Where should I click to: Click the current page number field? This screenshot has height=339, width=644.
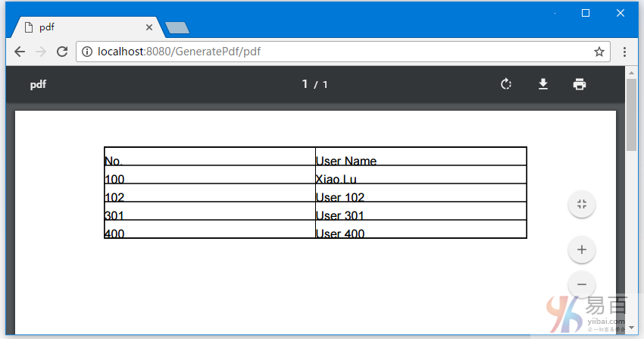[x=305, y=84]
